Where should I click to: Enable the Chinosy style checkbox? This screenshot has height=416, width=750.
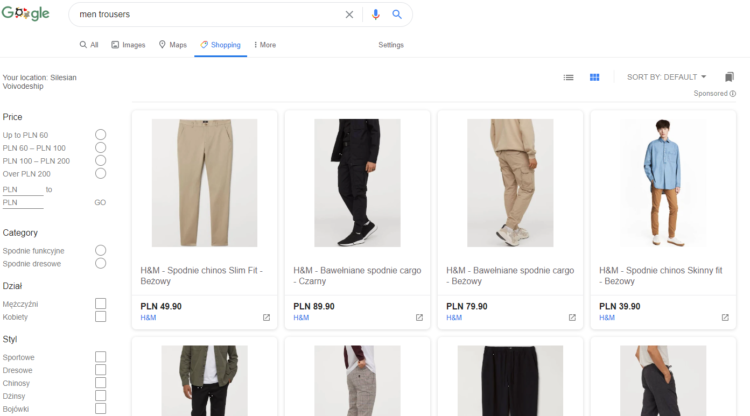click(x=100, y=383)
